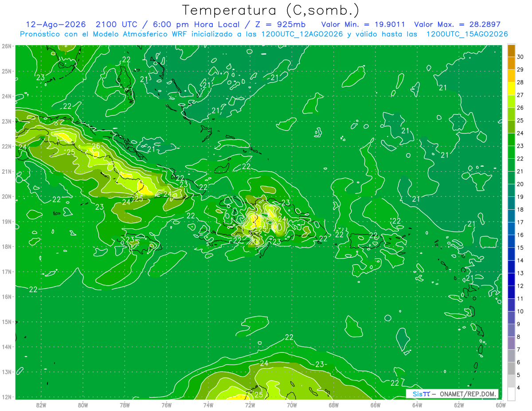Click the '62W' longitude axis label

click(459, 404)
